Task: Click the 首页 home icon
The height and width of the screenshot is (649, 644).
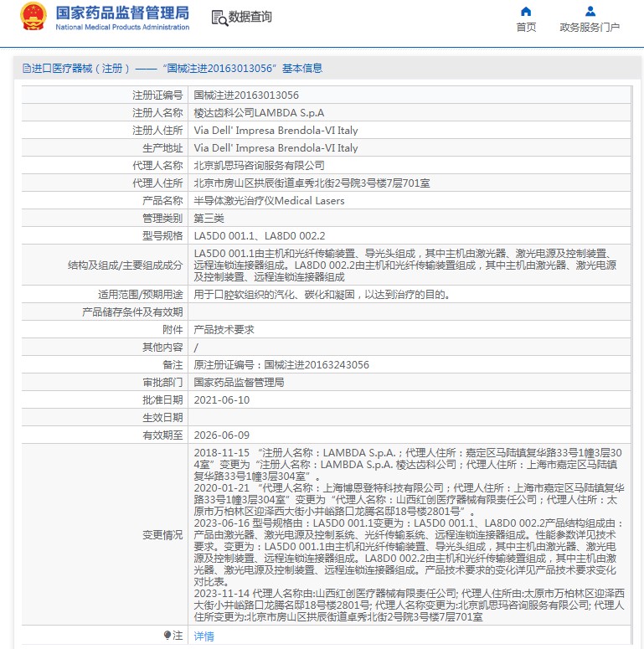Action: coord(526,12)
